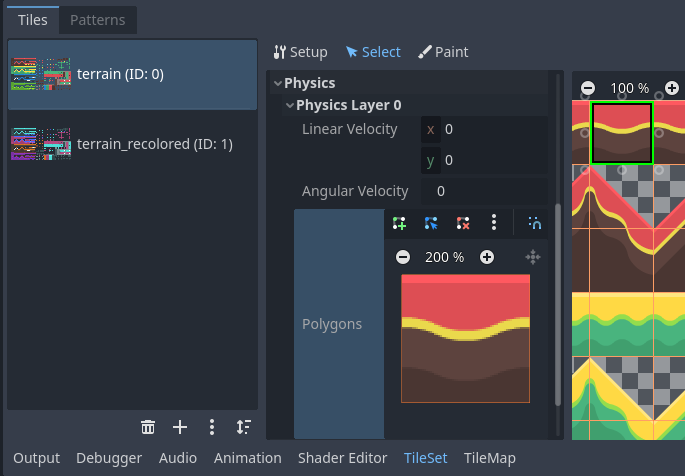Zoom out the polygon editor at 200 %

403,257
